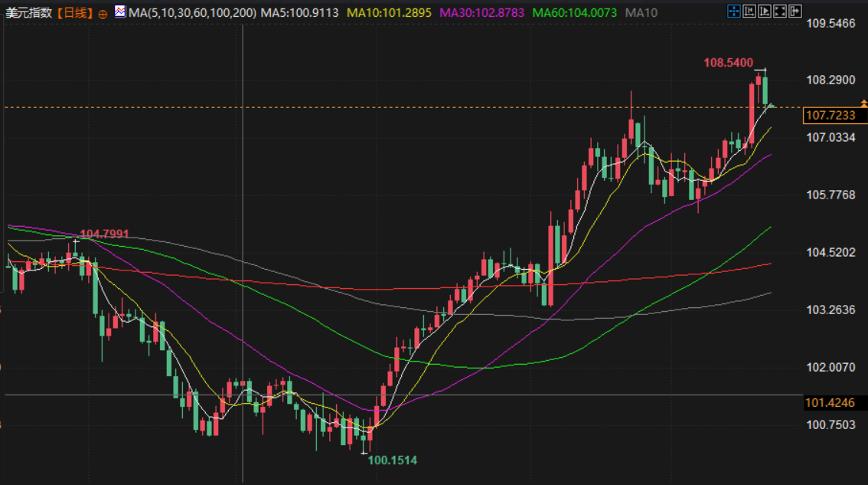Viewport: 868px width, 485px height.
Task: Select the yellow MA10:101.2895 label
Action: pos(389,13)
